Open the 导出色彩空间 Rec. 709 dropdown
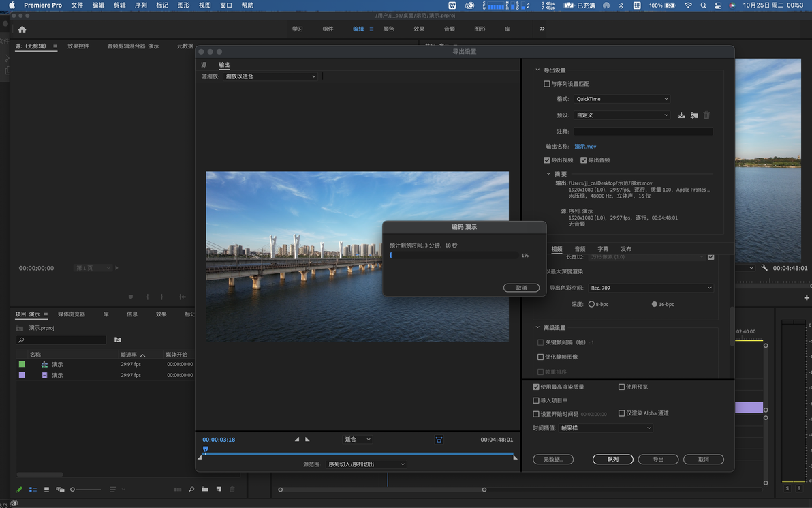The width and height of the screenshot is (812, 508). pos(650,288)
